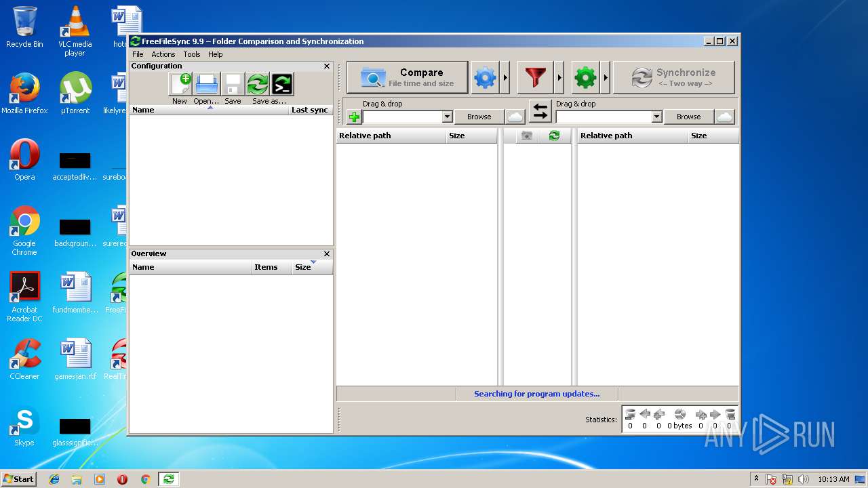Click the Save as GUI job sync icon
Image resolution: width=868 pixels, height=488 pixels.
[x=258, y=84]
